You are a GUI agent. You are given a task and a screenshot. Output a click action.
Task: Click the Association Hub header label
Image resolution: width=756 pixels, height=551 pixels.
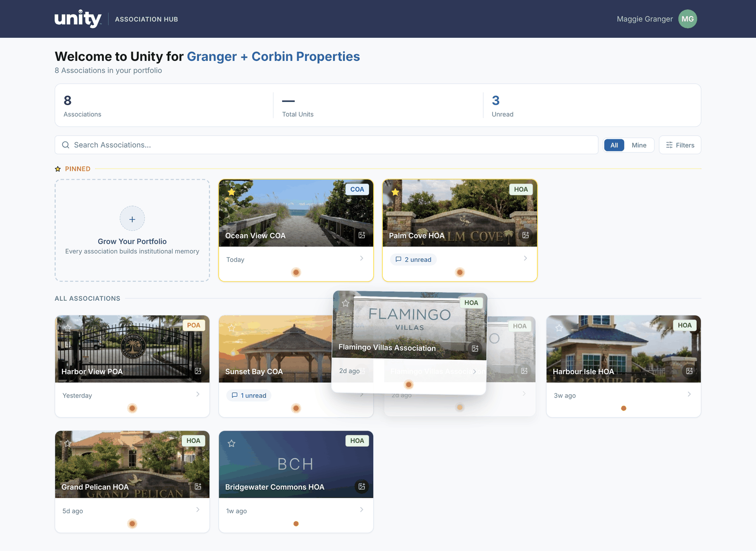tap(146, 19)
